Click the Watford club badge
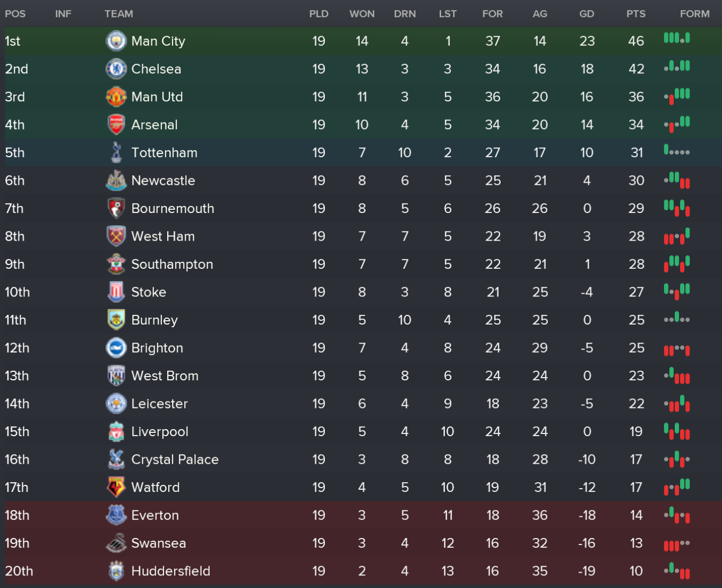This screenshot has height=588, width=722. click(x=116, y=487)
